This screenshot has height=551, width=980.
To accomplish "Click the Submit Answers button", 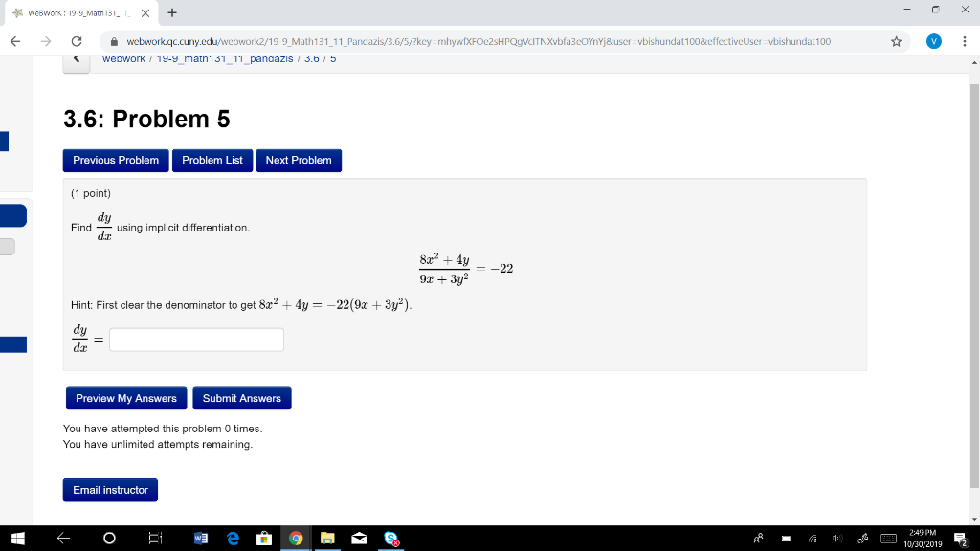I will click(x=241, y=398).
